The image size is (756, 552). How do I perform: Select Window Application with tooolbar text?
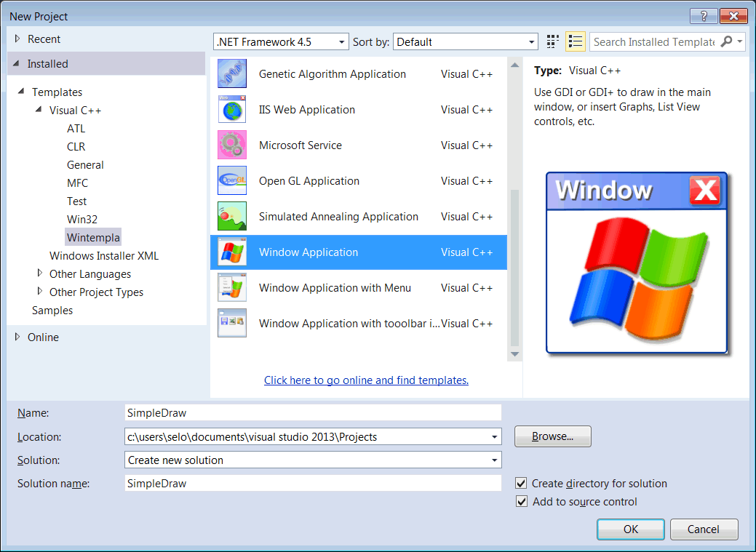coord(349,324)
